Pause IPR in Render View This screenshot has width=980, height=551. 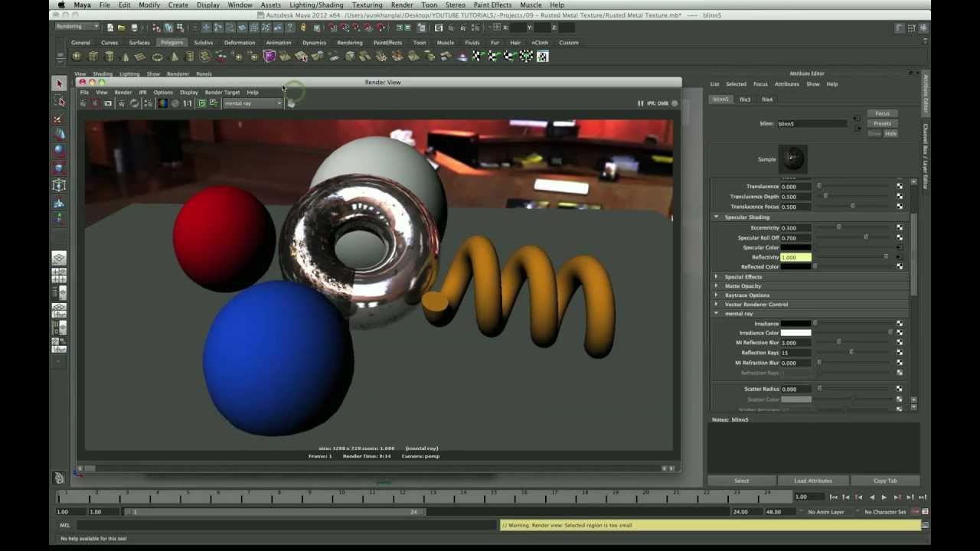(640, 103)
